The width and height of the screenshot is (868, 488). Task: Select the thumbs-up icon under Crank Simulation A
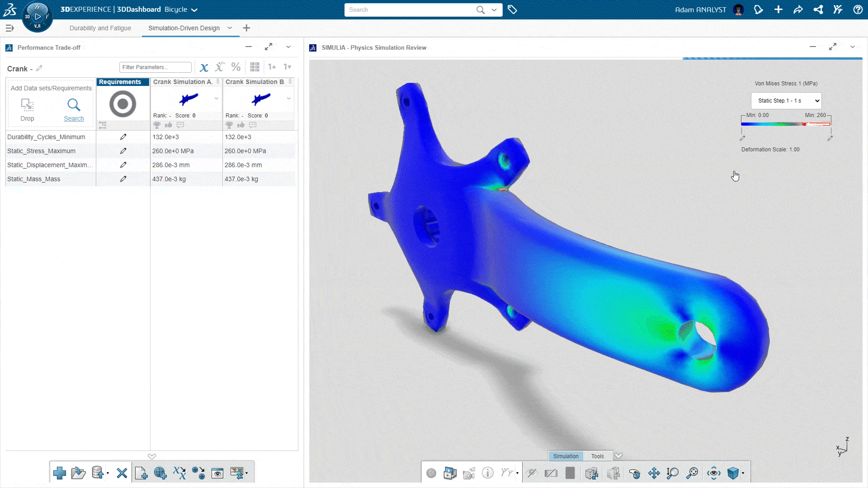click(169, 125)
